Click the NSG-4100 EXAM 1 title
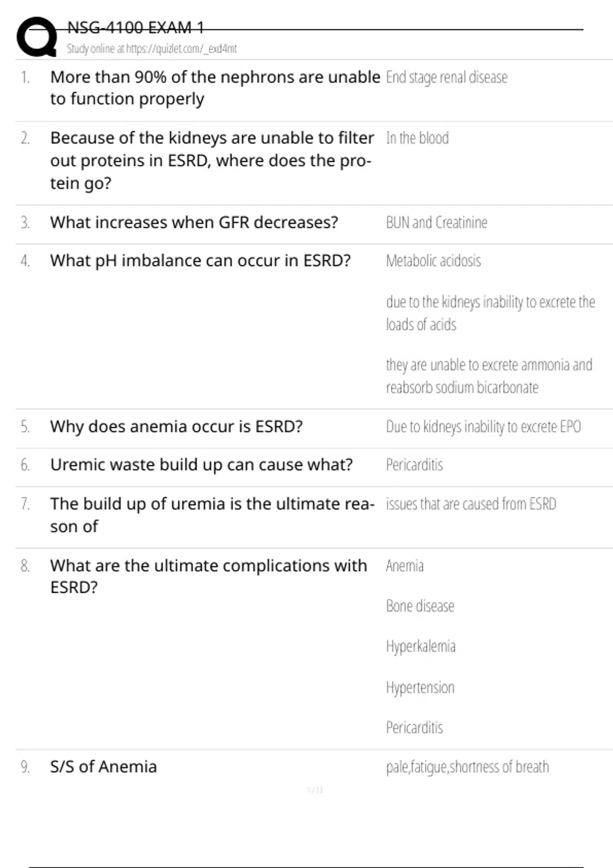 tap(135, 28)
